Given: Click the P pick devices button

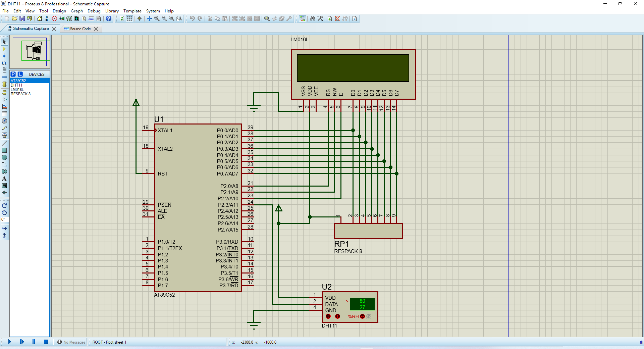Looking at the screenshot, I should coord(13,74).
